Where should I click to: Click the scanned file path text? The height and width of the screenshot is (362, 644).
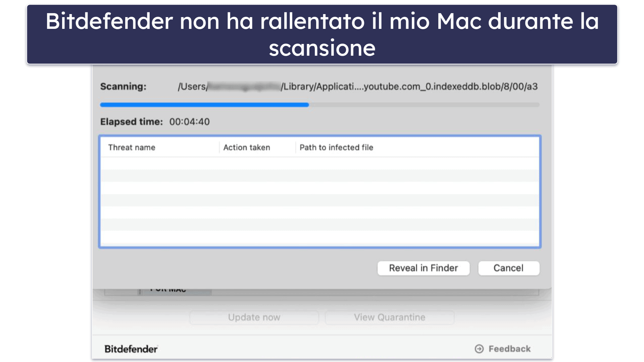(x=357, y=87)
